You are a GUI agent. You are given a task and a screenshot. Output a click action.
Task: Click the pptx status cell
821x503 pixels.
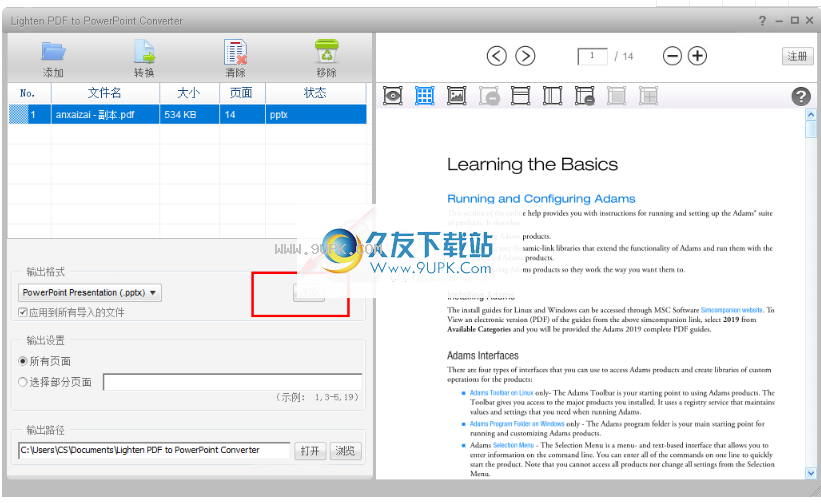[316, 114]
